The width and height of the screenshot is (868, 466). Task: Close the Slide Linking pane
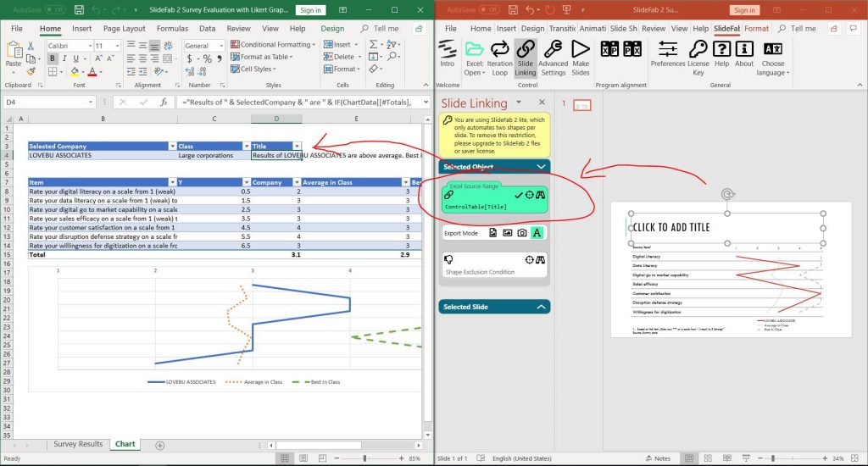[542, 103]
